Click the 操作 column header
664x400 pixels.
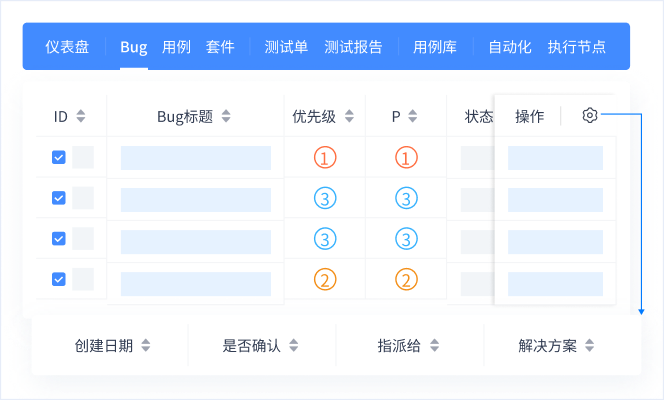tap(530, 116)
